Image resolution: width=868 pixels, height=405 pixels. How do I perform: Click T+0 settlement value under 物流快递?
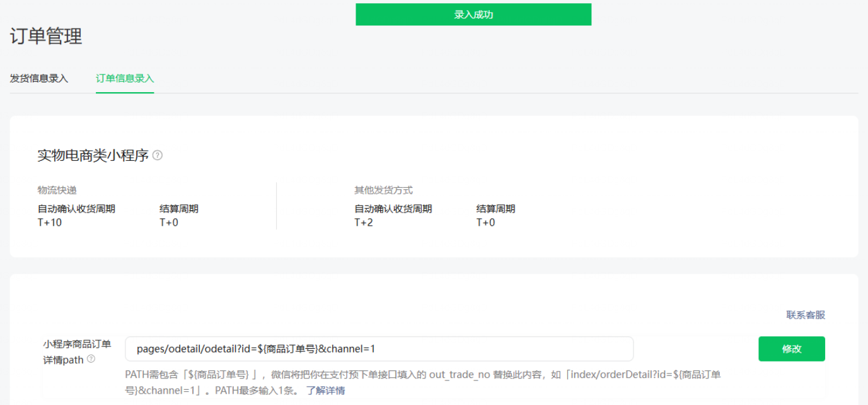pos(169,222)
